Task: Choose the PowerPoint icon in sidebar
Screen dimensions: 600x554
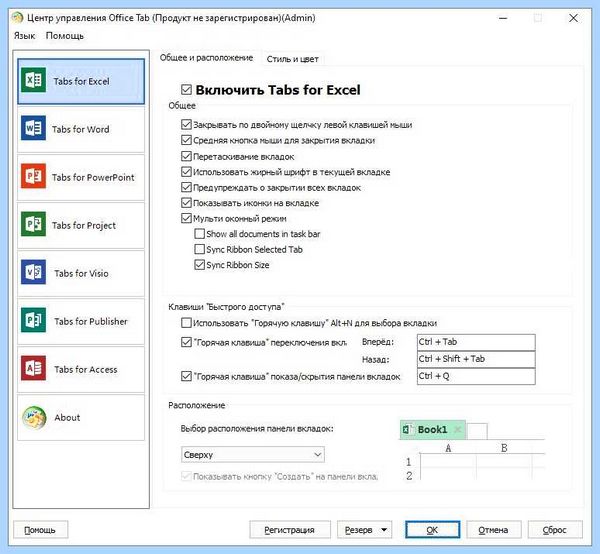Action: click(33, 176)
